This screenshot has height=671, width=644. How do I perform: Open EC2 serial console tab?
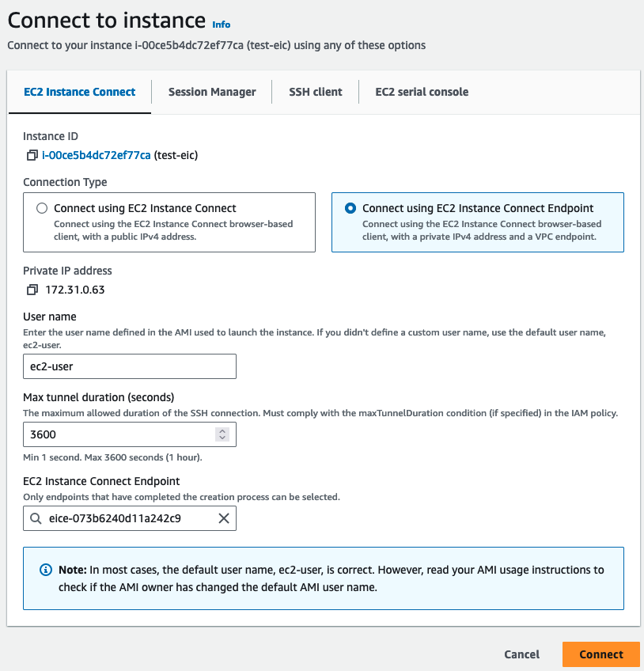coord(422,92)
